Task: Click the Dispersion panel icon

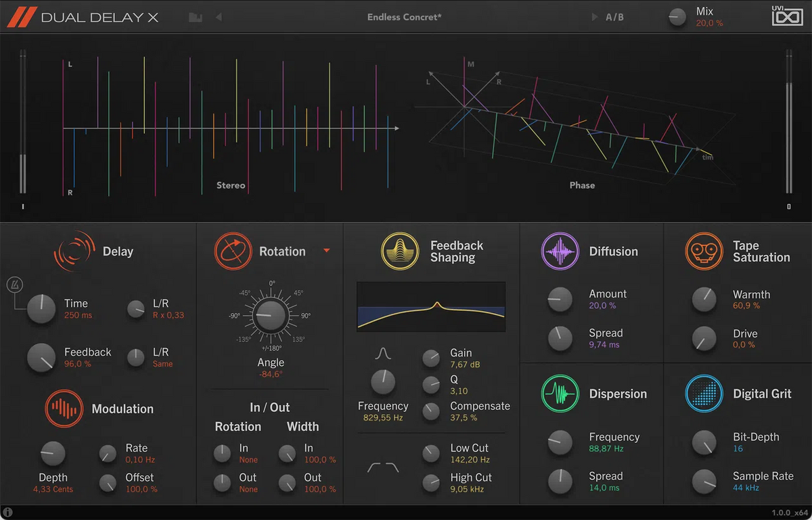Action: pyautogui.click(x=560, y=394)
